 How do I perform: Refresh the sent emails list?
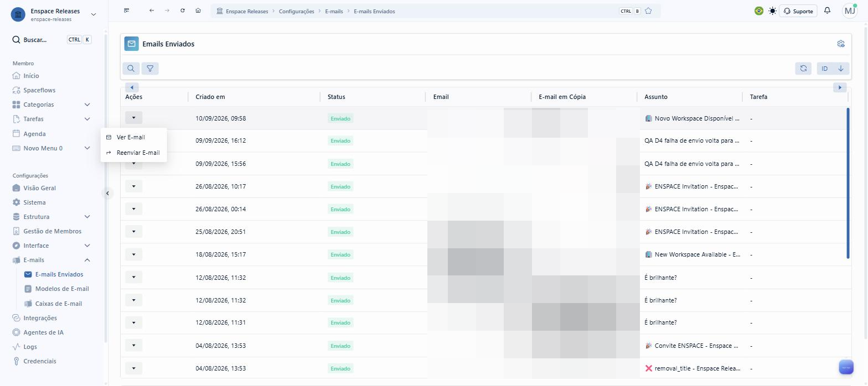point(803,69)
